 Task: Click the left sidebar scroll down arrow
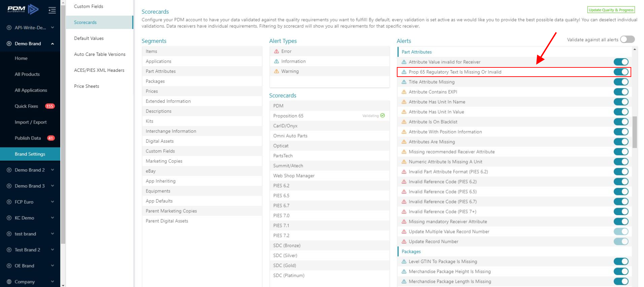click(x=63, y=285)
